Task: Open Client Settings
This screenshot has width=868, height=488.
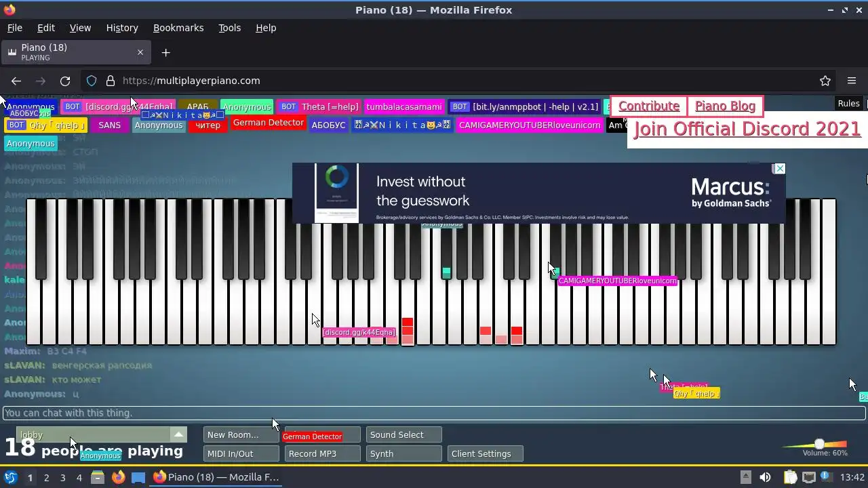Action: click(x=485, y=454)
